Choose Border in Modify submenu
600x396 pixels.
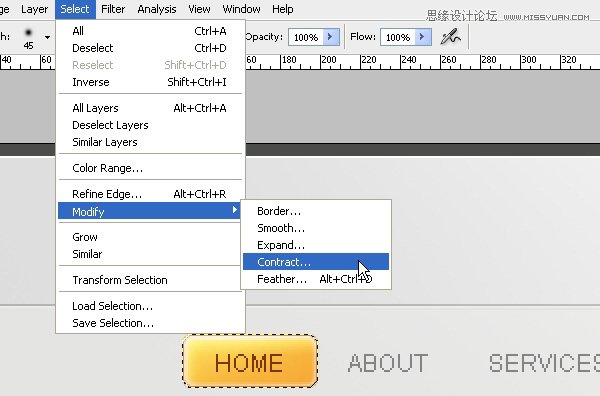coord(316,211)
